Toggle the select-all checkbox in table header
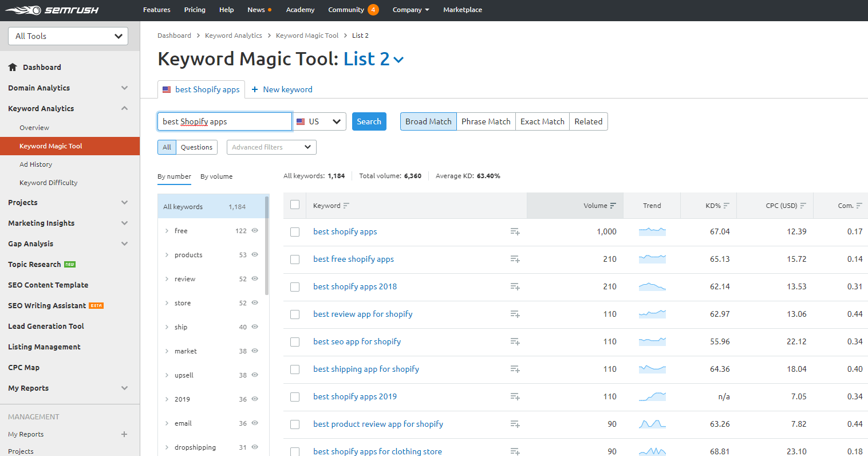This screenshot has width=868, height=456. point(295,205)
